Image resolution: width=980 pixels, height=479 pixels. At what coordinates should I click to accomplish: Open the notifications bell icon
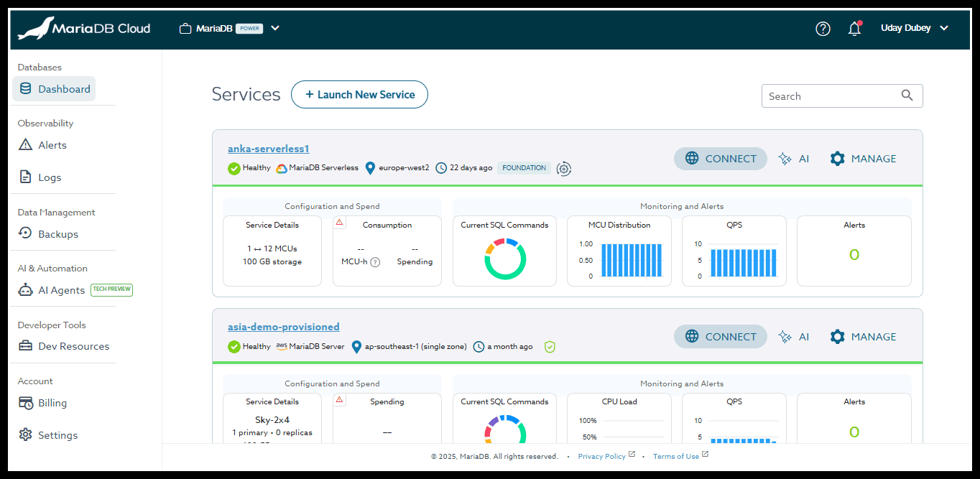854,29
